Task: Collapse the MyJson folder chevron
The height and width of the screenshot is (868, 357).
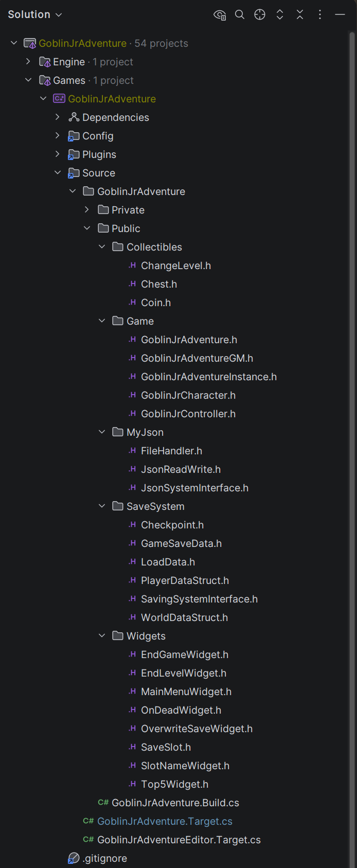Action: pos(102,432)
